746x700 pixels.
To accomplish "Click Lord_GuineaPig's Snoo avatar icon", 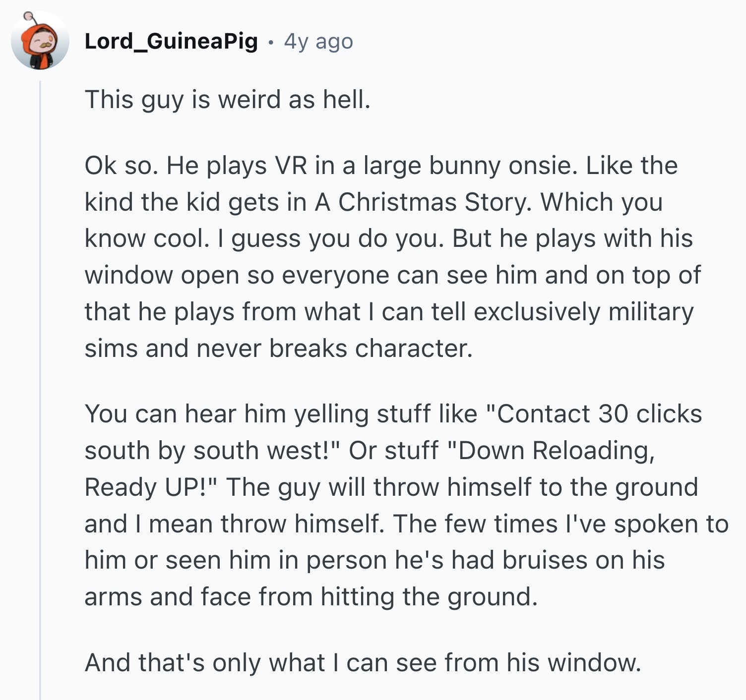I will tap(40, 41).
